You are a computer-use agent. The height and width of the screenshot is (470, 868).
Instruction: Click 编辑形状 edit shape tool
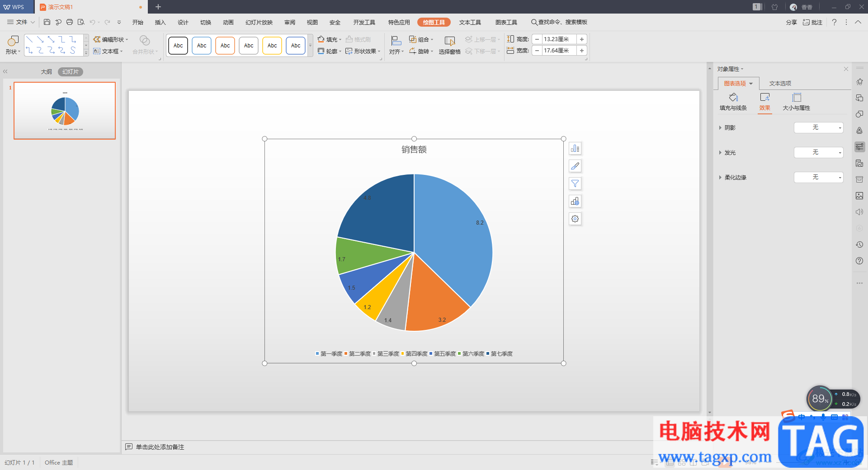click(111, 39)
